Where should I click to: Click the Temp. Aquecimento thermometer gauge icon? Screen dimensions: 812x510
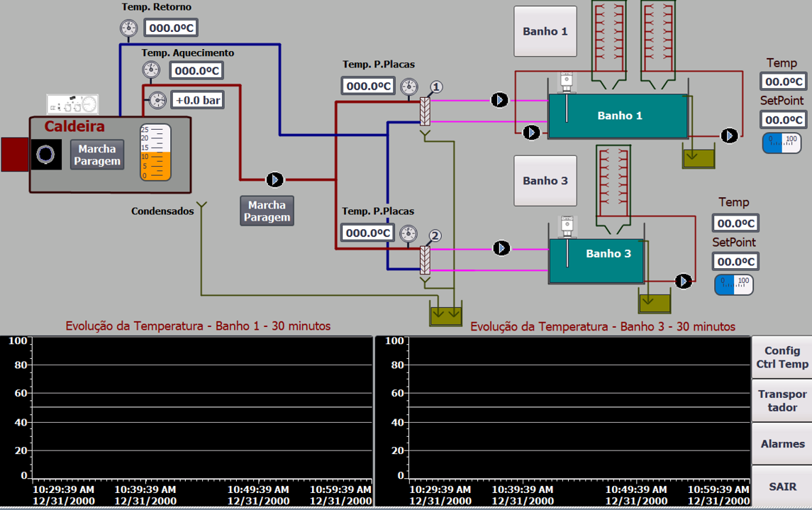[x=151, y=70]
